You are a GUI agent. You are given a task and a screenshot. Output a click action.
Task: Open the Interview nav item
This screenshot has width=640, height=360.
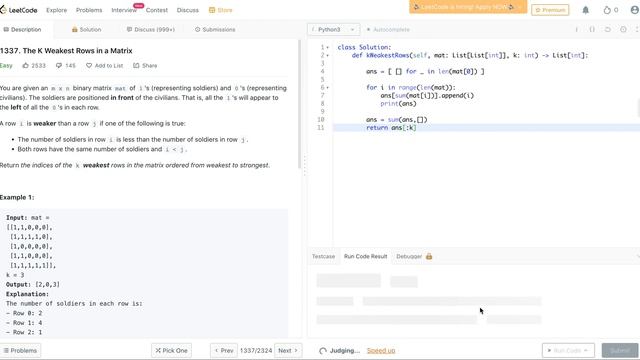pyautogui.click(x=124, y=10)
